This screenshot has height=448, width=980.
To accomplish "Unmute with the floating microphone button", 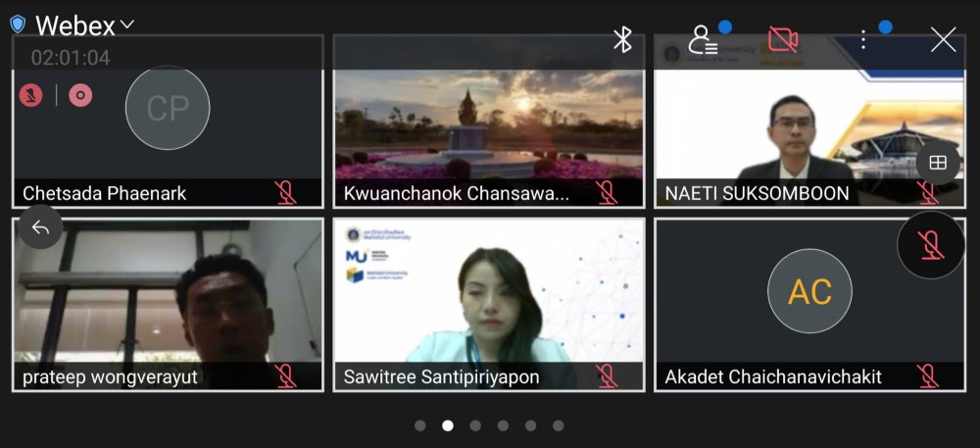I will 930,245.
